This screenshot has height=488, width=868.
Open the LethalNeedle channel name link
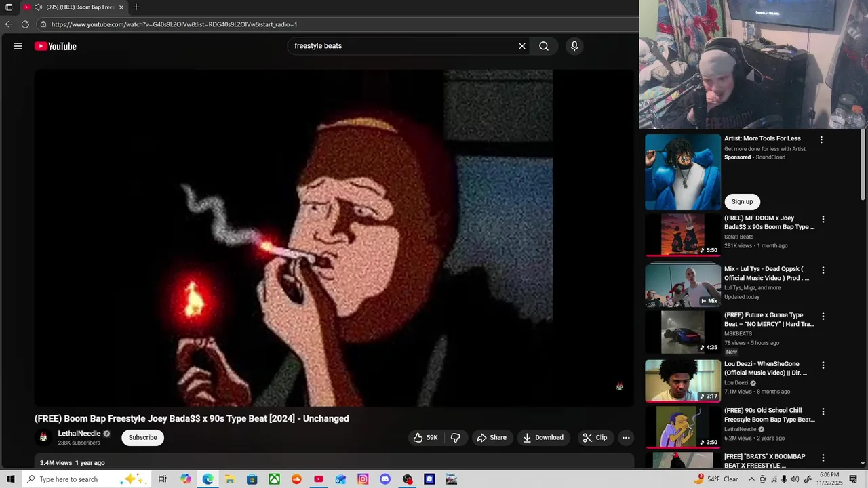79,434
